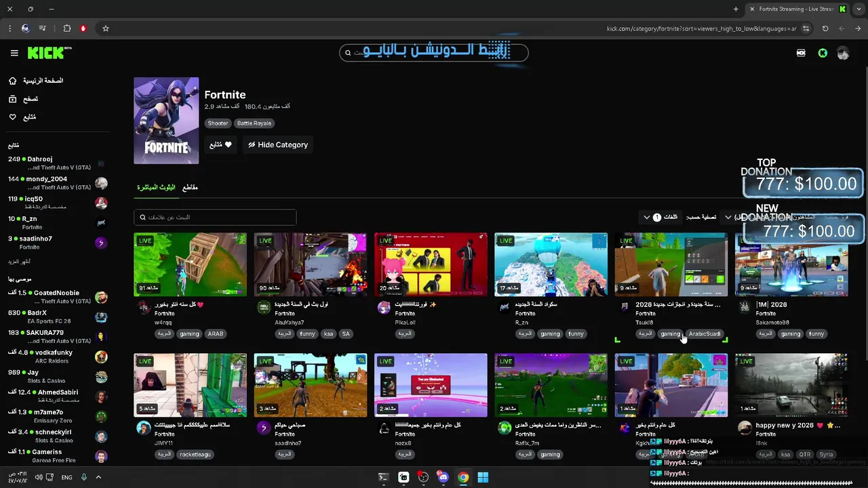Click the Fortnite category cover image

[166, 121]
